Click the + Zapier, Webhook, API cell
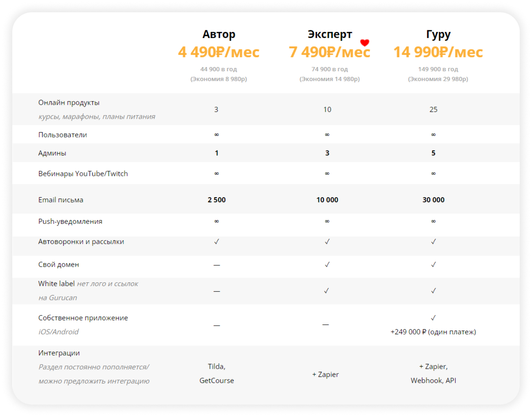532x417 pixels. (x=433, y=373)
